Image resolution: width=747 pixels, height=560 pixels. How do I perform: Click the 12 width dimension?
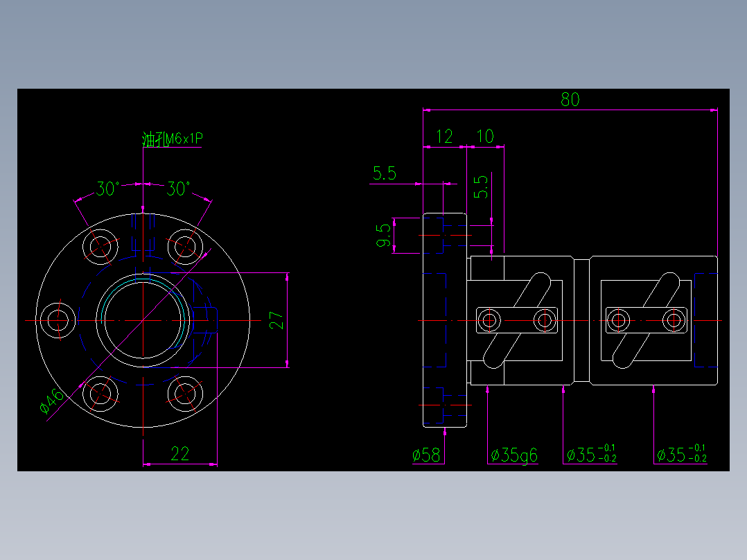(x=443, y=137)
